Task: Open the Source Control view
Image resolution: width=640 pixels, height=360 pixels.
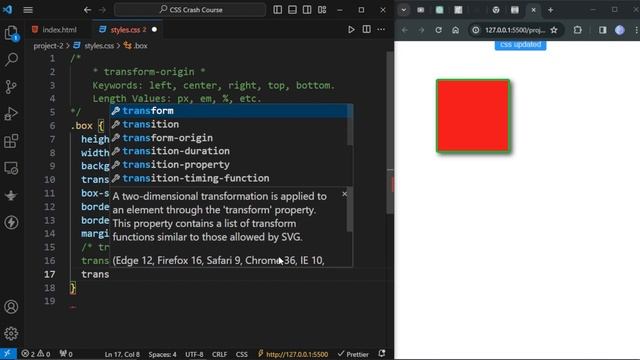Action: 11,87
